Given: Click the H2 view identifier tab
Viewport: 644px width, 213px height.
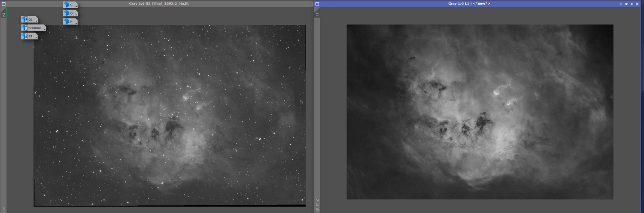Looking at the screenshot, I should (3, 14).
